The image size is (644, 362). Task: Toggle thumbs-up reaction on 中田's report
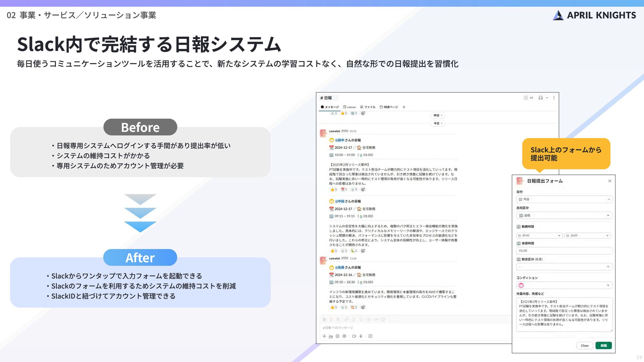pos(333,251)
